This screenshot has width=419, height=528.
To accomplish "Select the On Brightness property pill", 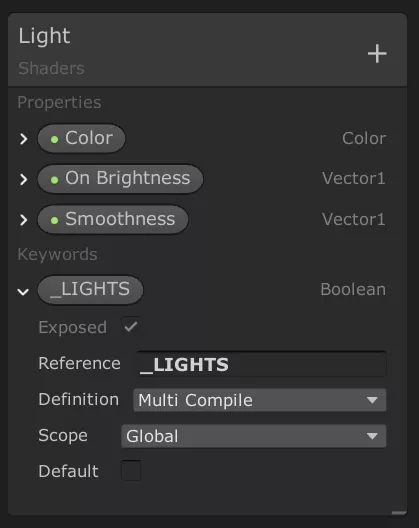I will tap(120, 179).
